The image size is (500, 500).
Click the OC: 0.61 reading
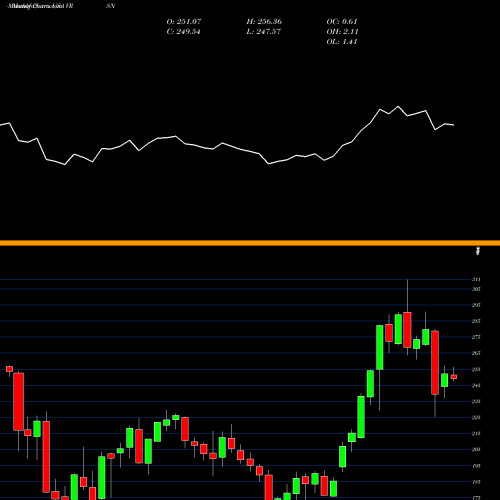(342, 22)
